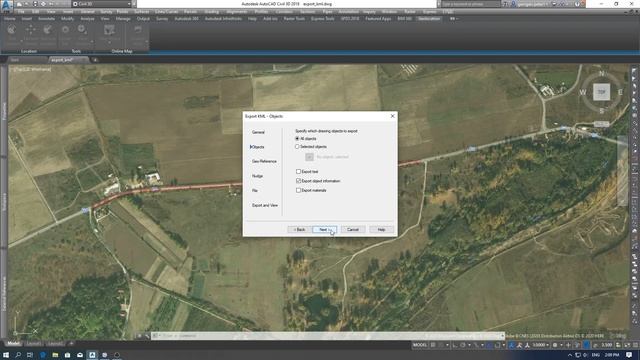
Task: Click in the search keyword input field
Action: (x=471, y=4)
